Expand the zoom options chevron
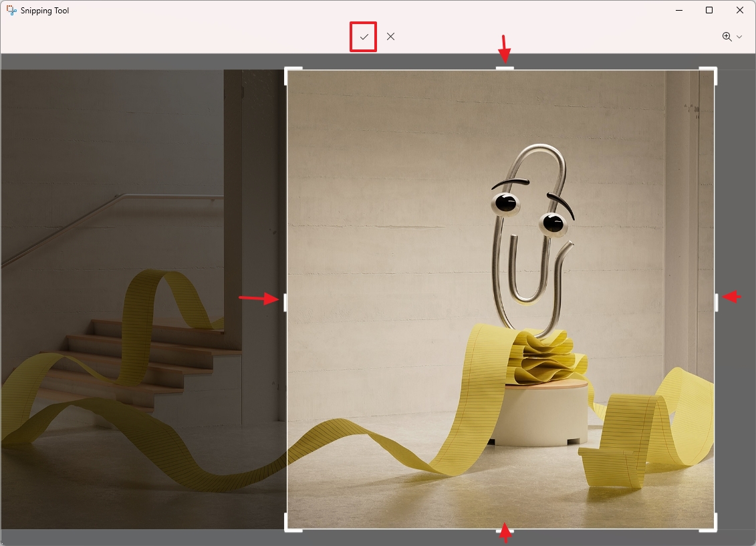This screenshot has width=756, height=546. (x=739, y=37)
